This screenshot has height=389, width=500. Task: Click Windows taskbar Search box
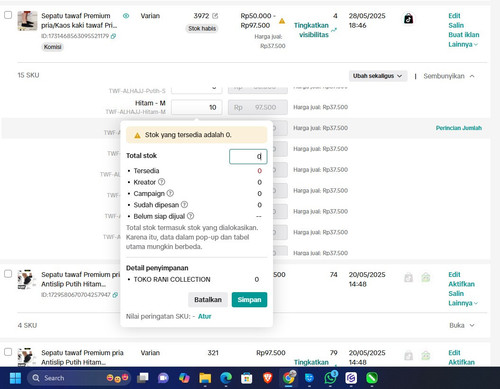point(79,378)
